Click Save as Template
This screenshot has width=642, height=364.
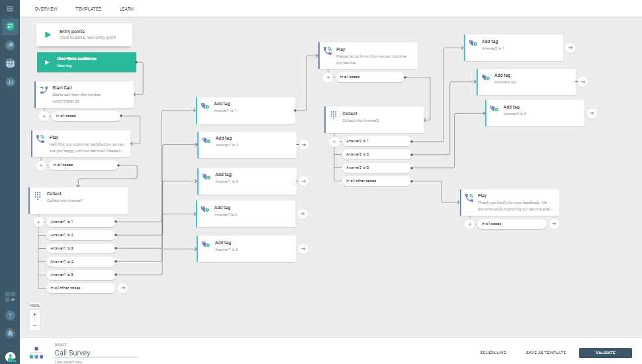pos(545,353)
